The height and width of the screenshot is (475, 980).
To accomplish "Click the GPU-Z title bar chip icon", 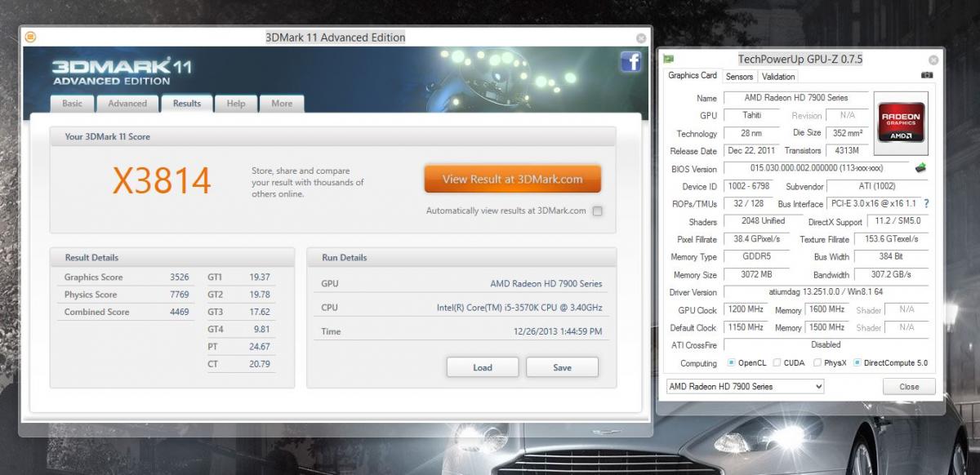I will pos(669,59).
